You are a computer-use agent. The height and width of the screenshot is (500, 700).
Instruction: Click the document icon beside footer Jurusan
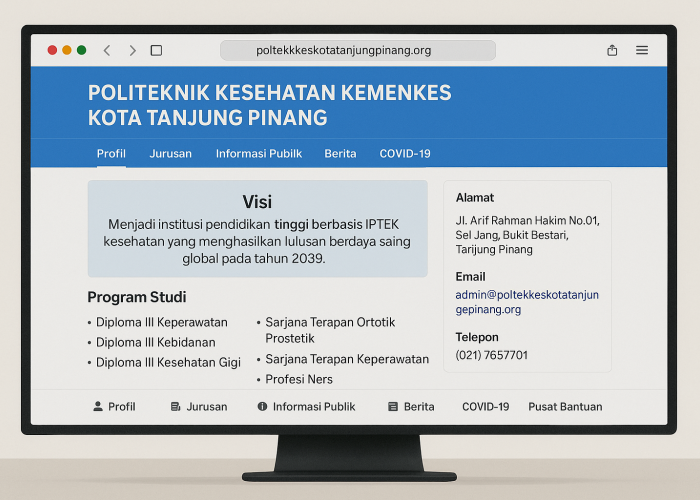[175, 406]
